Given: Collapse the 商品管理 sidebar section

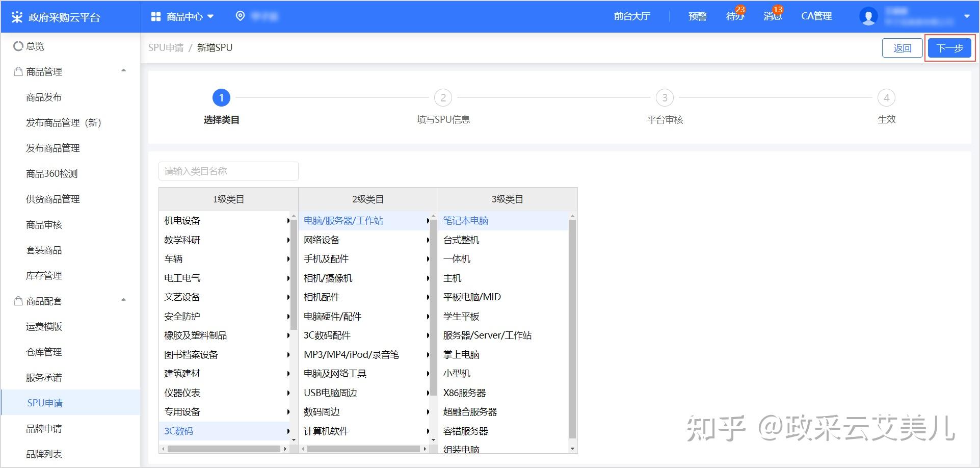Looking at the screenshot, I should [x=123, y=70].
